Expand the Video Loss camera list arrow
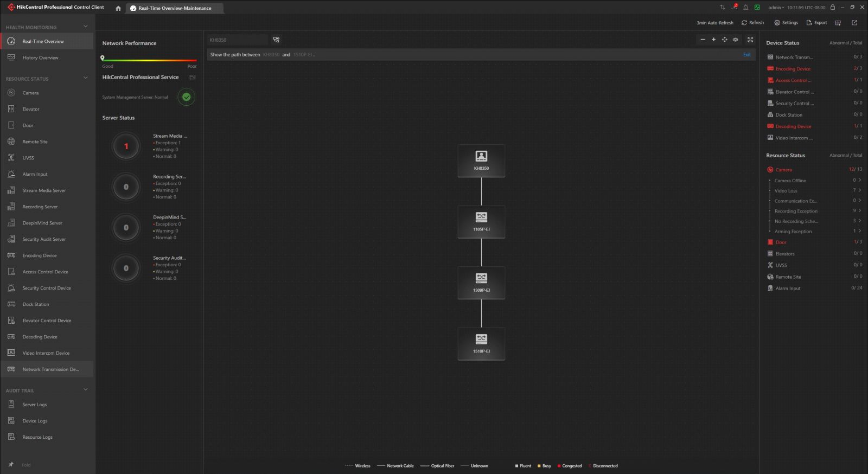Viewport: 868px width, 474px height. coord(860,190)
